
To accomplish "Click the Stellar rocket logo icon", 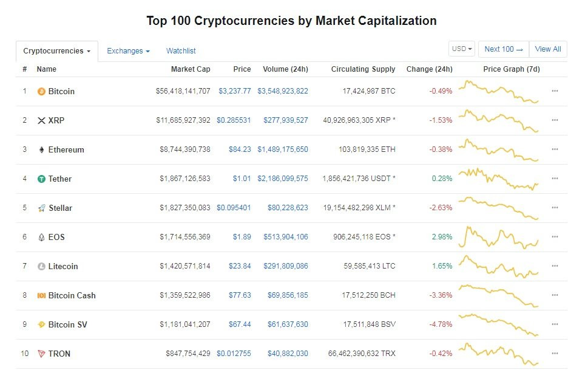I will [x=41, y=208].
